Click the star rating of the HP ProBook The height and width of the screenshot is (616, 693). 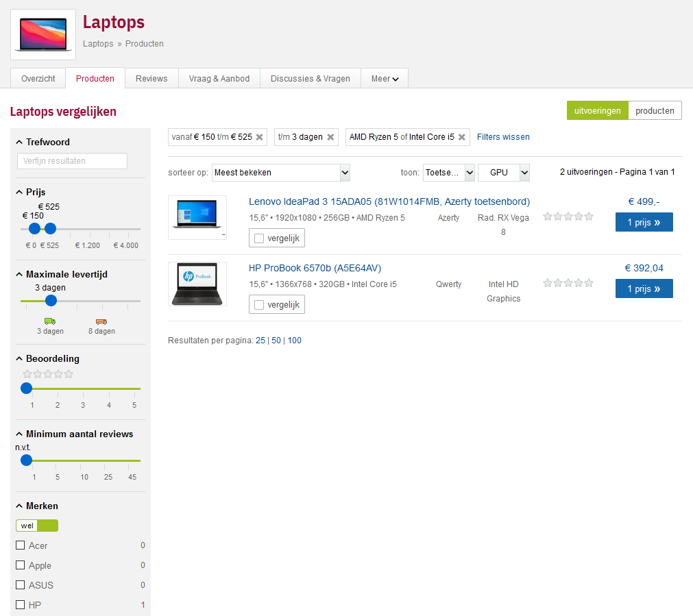click(568, 283)
